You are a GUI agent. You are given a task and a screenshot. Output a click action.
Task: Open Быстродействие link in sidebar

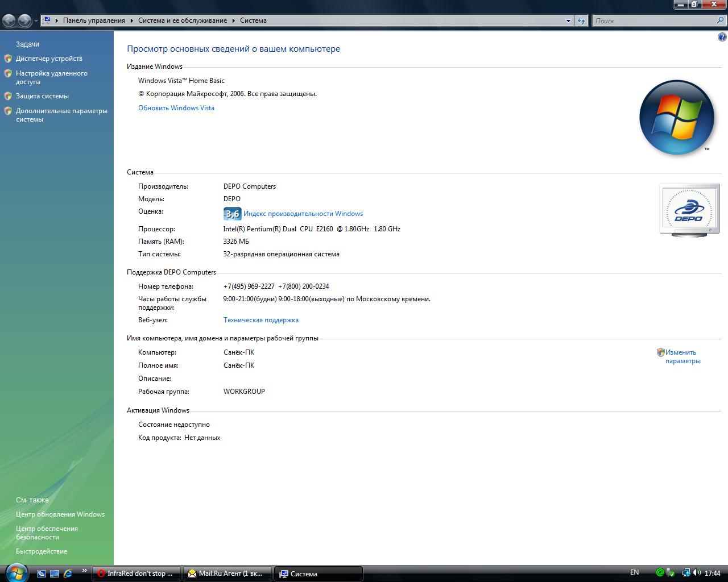point(42,551)
